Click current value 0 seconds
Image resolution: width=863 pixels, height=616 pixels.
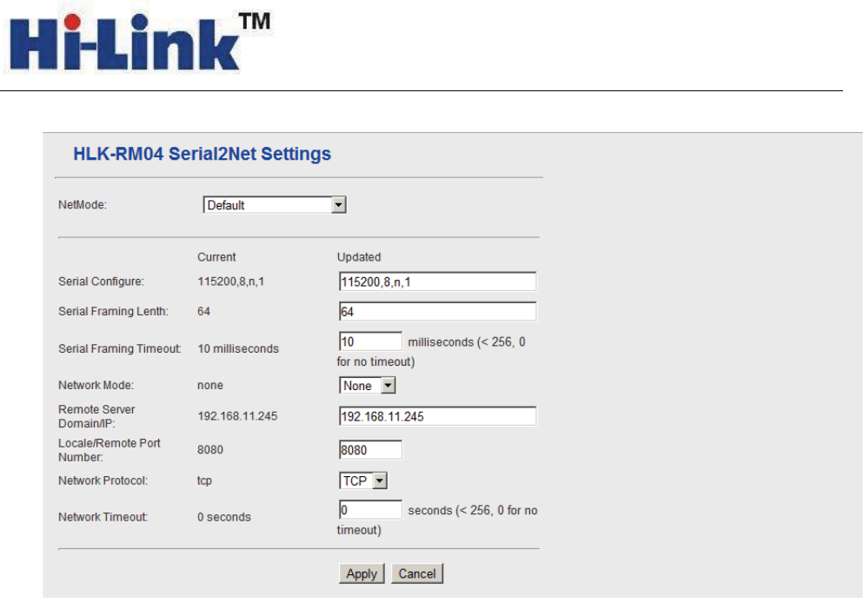coord(224,517)
